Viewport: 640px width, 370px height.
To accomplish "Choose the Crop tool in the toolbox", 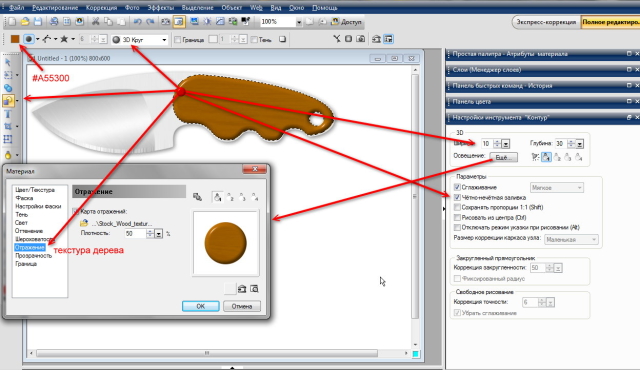I will point(8,127).
